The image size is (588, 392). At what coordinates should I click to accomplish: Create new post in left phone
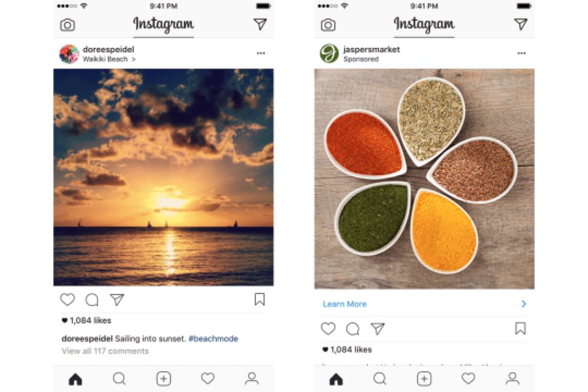coord(163,379)
